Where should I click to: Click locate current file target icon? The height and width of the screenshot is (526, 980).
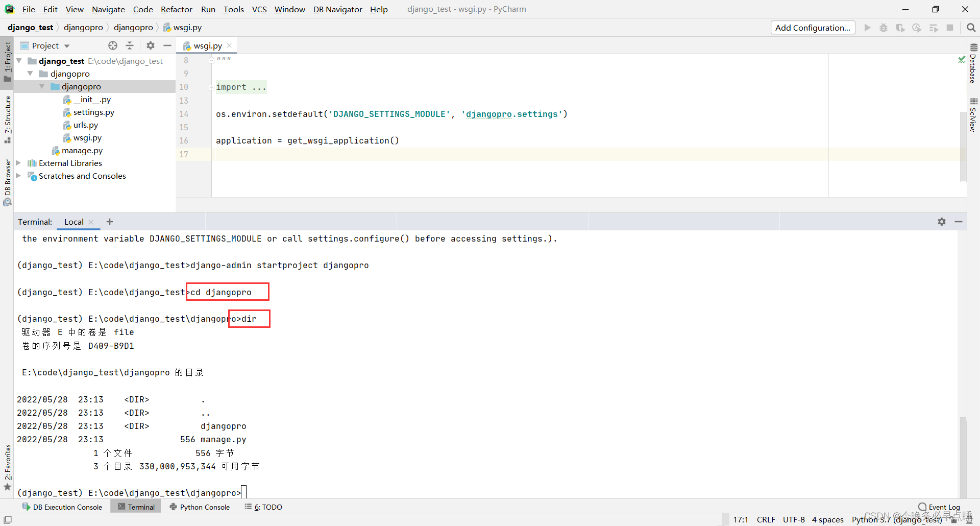pyautogui.click(x=113, y=45)
